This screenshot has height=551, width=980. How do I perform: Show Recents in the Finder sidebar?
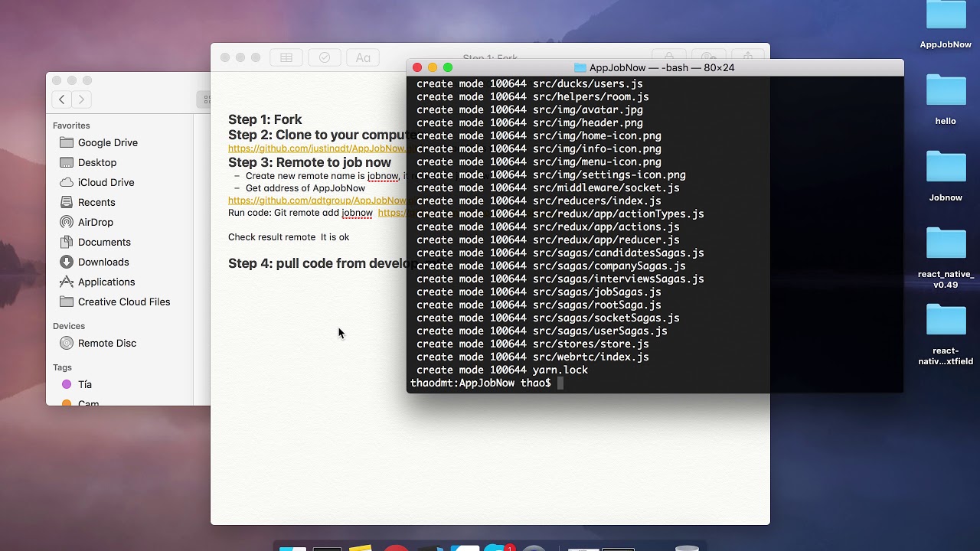(96, 202)
